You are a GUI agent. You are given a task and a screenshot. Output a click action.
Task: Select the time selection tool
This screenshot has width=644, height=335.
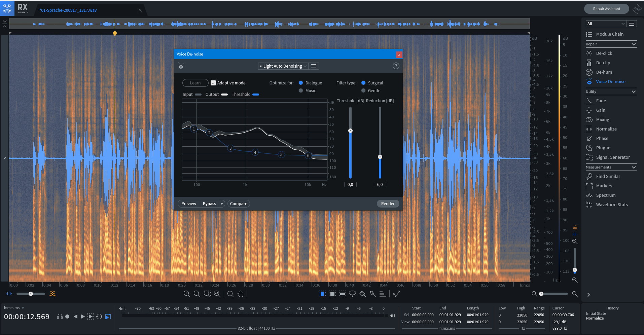pyautogui.click(x=322, y=294)
